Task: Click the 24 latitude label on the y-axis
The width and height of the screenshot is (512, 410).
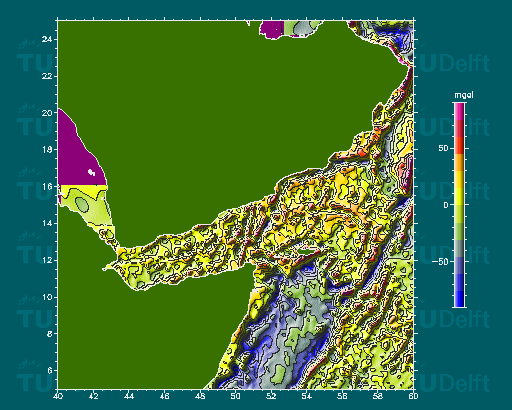Action: 47,39
